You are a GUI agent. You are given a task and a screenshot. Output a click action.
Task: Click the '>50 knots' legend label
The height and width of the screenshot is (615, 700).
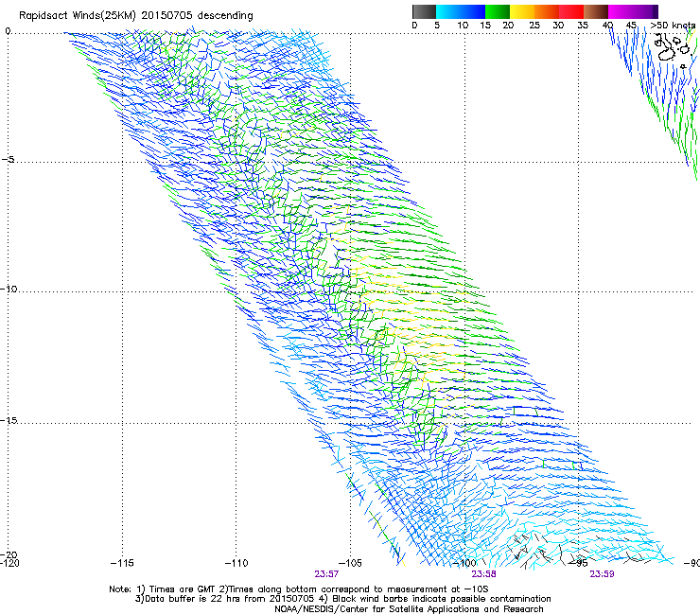(673, 26)
